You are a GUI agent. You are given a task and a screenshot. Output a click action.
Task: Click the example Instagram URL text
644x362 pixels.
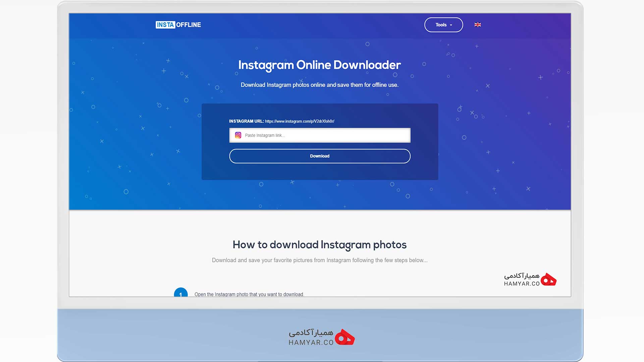click(300, 121)
